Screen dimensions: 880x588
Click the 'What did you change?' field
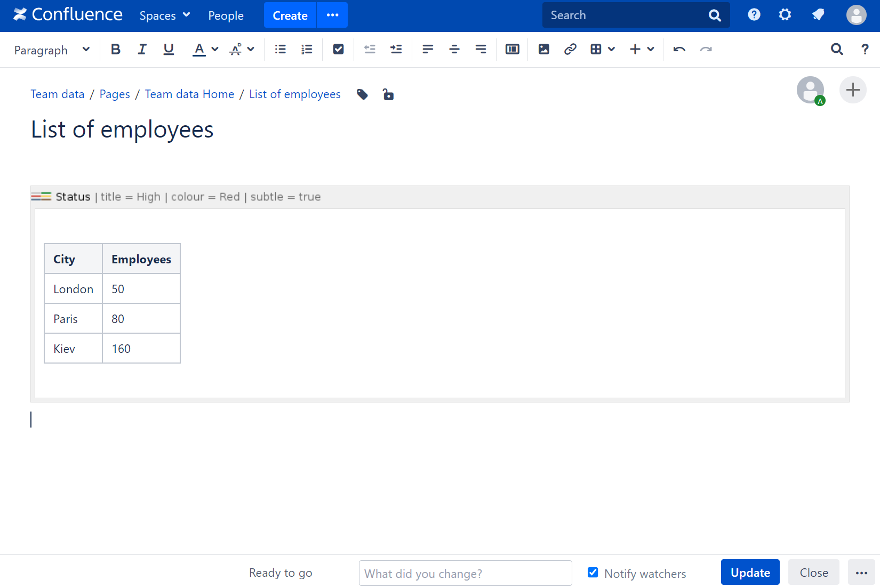465,573
